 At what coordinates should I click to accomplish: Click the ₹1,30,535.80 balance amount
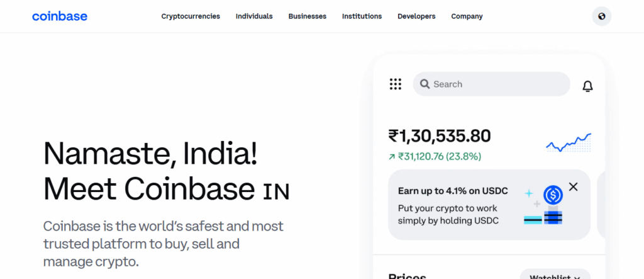pos(440,136)
